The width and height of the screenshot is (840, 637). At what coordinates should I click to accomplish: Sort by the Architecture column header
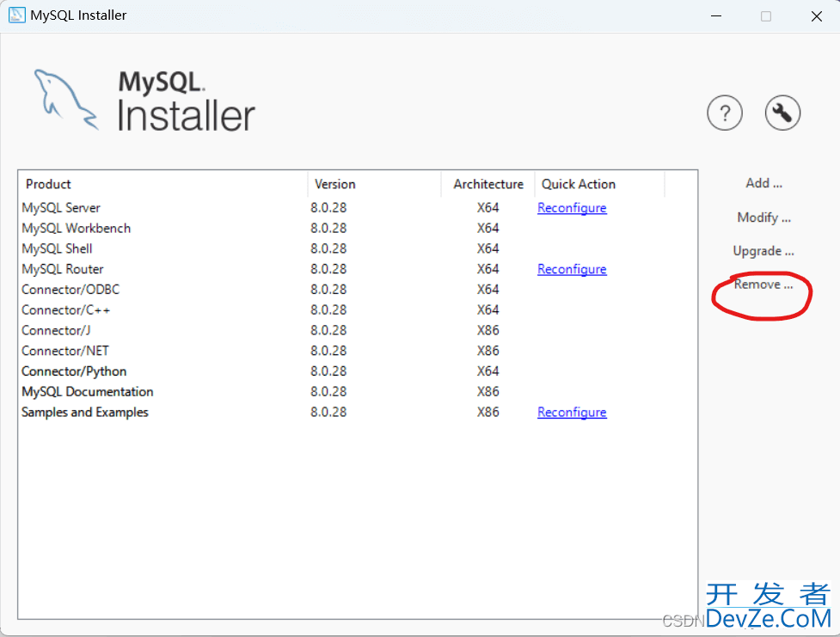pos(488,184)
